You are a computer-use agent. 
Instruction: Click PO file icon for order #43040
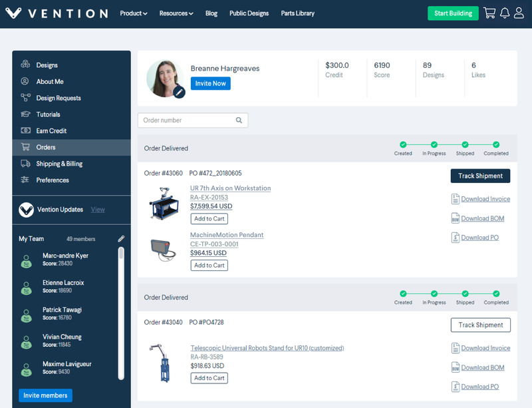456,387
